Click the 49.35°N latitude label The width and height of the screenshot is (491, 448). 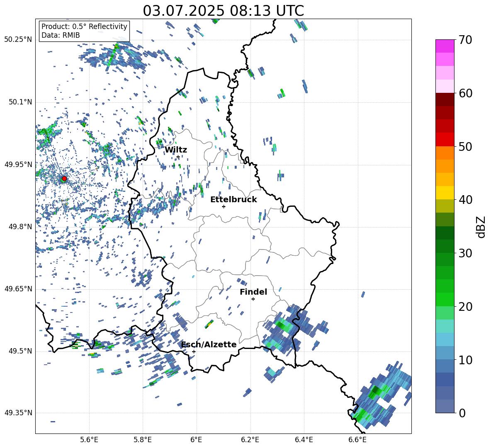[x=18, y=413]
